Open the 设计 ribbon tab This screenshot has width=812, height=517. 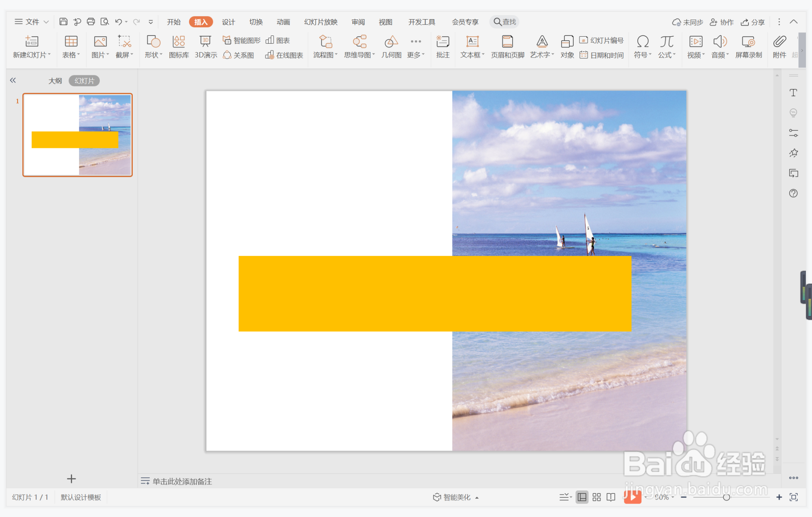[228, 22]
